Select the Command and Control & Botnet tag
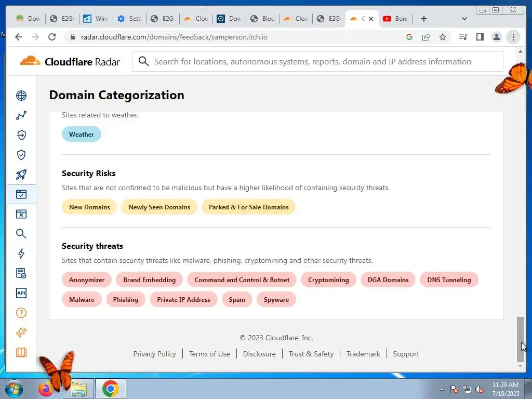Image resolution: width=532 pixels, height=399 pixels. point(242,280)
